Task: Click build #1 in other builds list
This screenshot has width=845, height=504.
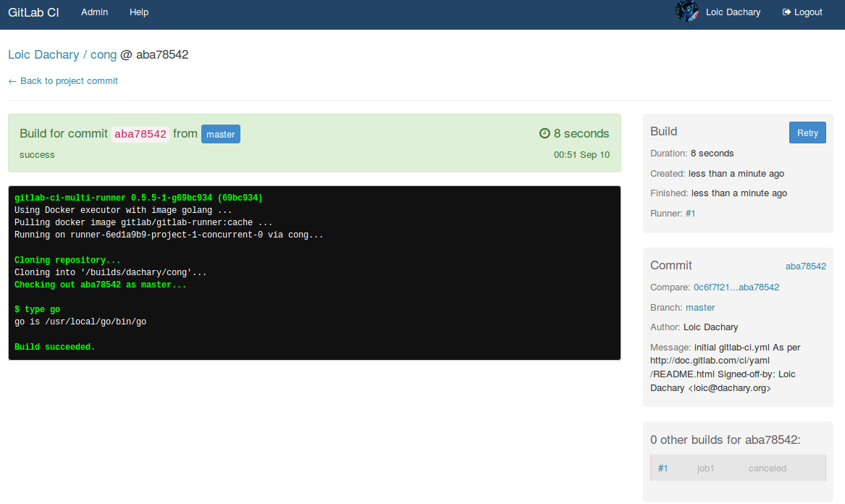Action: pyautogui.click(x=663, y=468)
